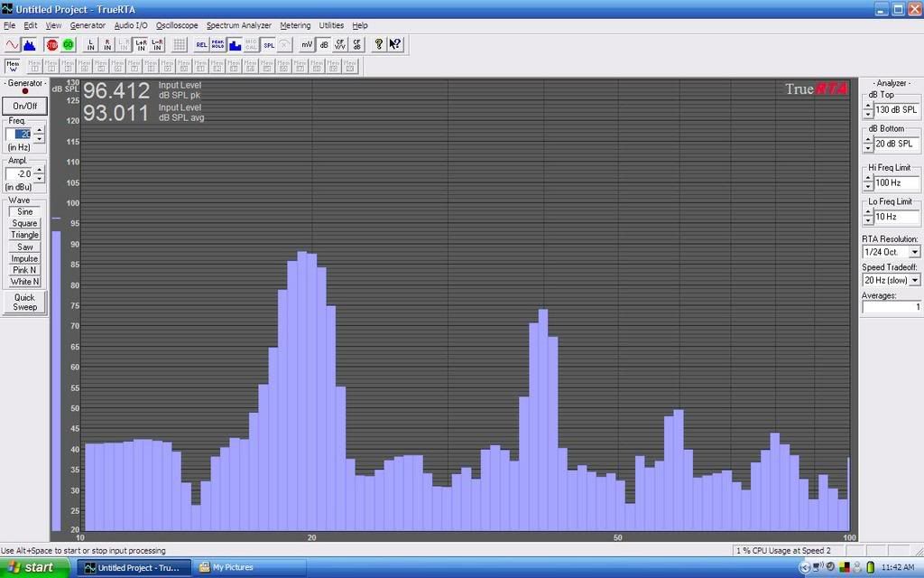Adjust the Ampl spinner arrows

[x=39, y=174]
